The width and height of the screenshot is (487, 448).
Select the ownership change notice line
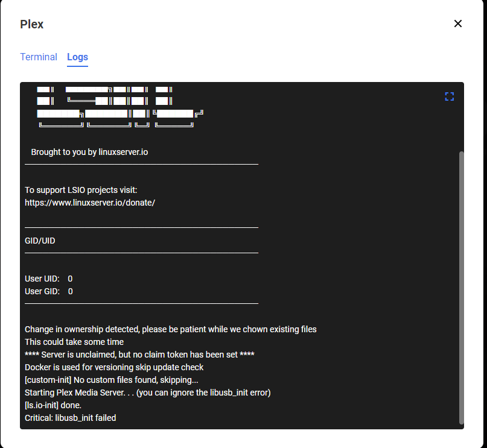pos(170,329)
